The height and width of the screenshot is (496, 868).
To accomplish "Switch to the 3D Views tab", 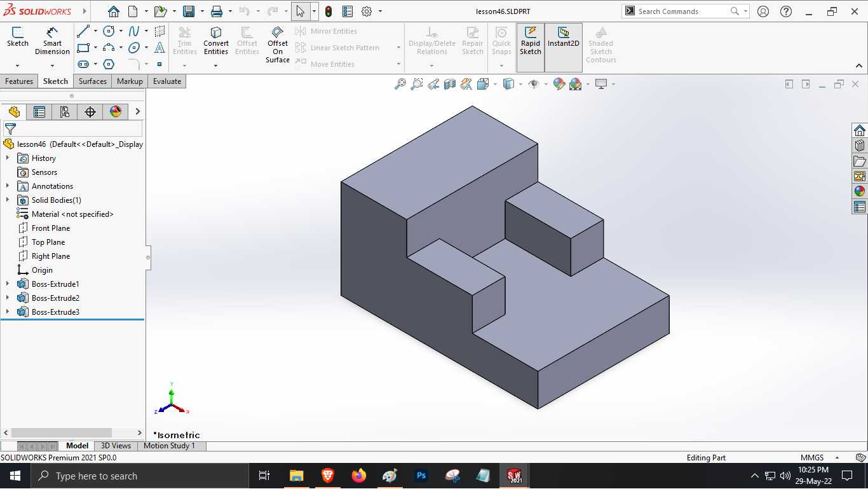I will coord(116,446).
